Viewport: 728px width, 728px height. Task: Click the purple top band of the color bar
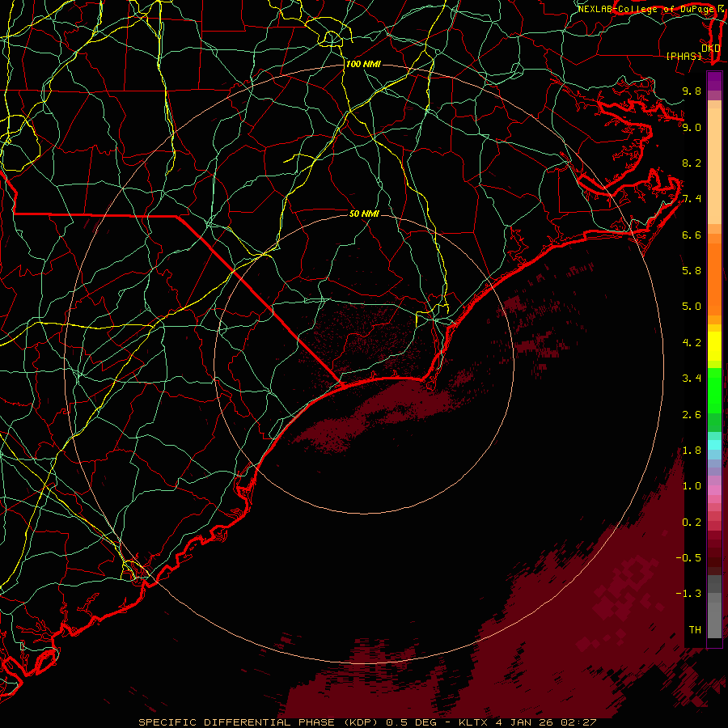[714, 82]
